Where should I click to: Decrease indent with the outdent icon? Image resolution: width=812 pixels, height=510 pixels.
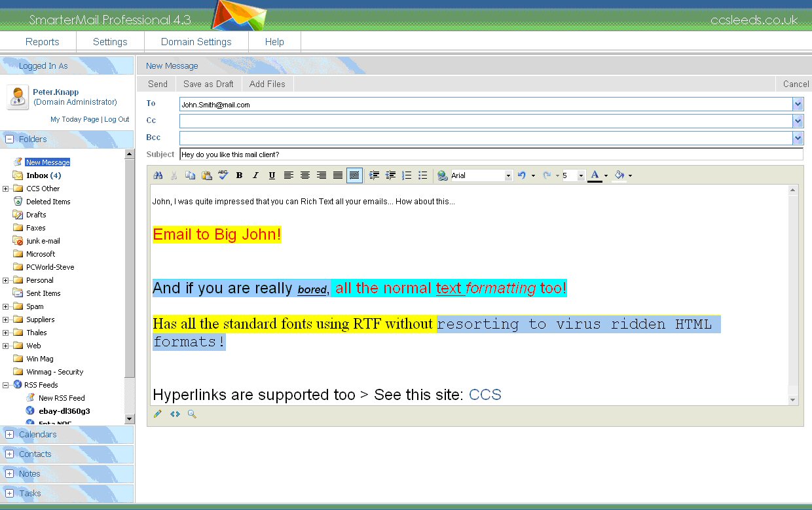pyautogui.click(x=391, y=175)
